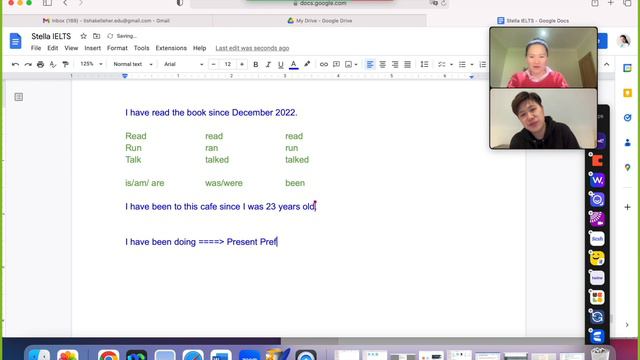640x360 pixels.
Task: Hide the side panel with bottom chevron
Action: click(x=627, y=325)
